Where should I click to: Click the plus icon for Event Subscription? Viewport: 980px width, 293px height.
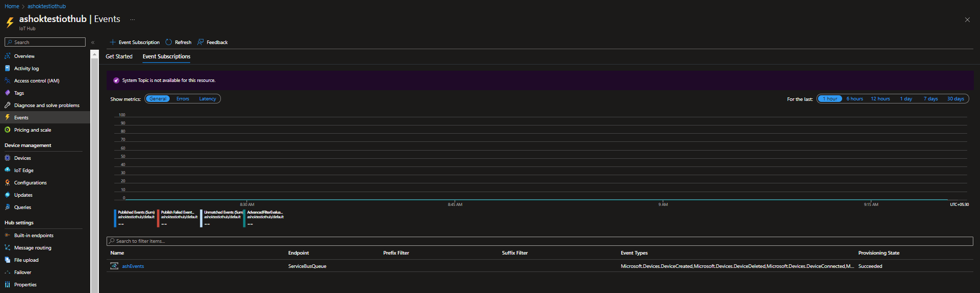(113, 42)
